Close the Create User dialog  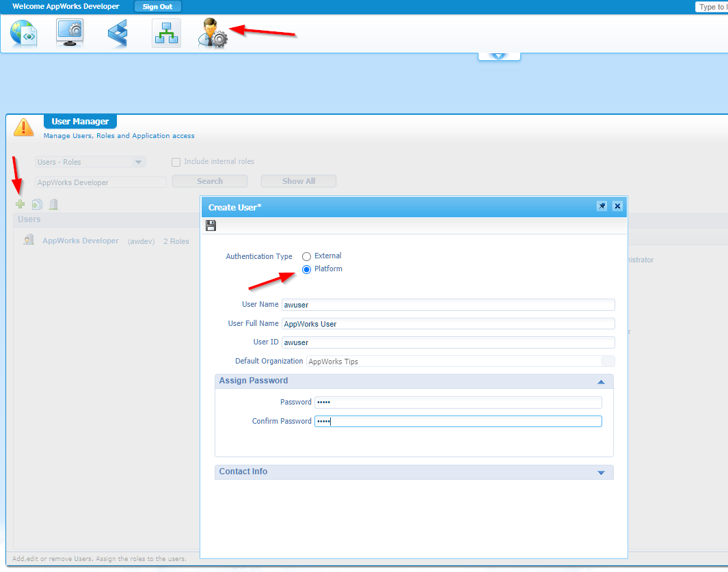[x=617, y=206]
